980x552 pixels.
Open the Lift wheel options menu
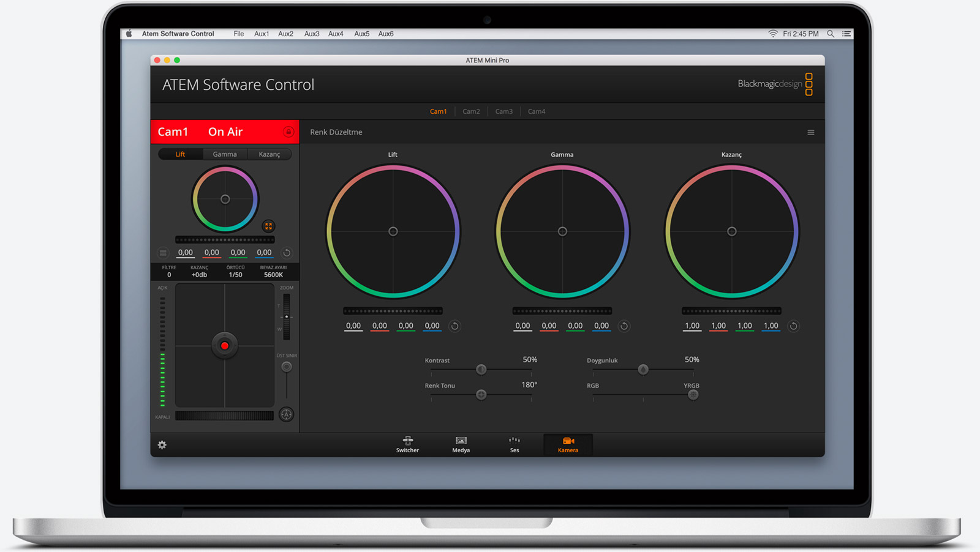click(163, 252)
